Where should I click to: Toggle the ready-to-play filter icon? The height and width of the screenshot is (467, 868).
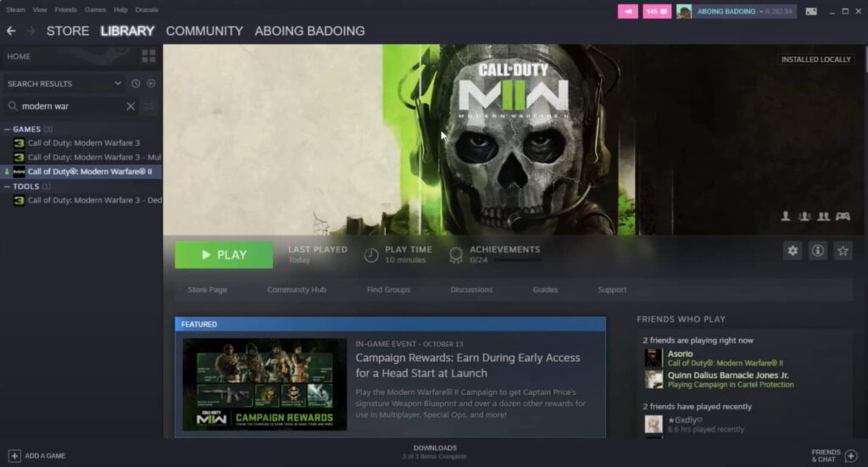151,84
